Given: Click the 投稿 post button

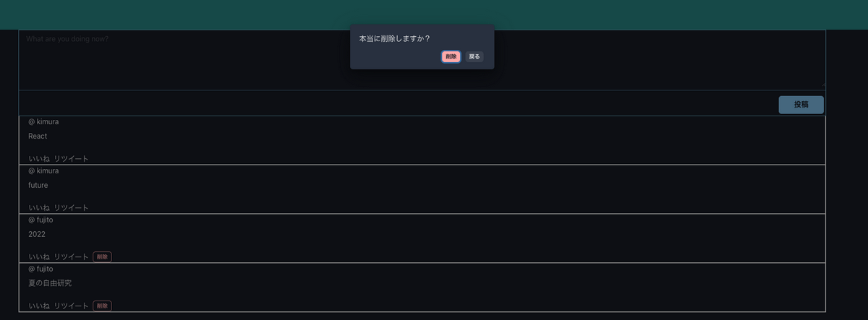Looking at the screenshot, I should [801, 105].
